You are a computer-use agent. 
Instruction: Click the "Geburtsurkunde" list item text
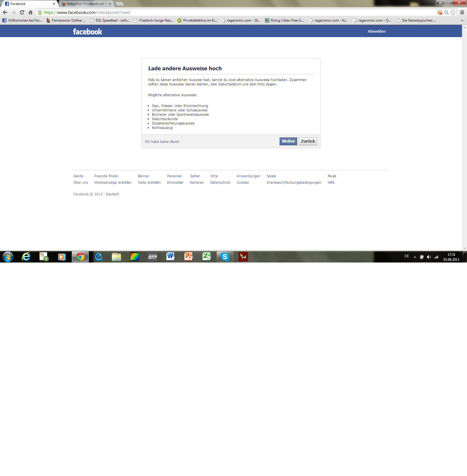[165, 119]
